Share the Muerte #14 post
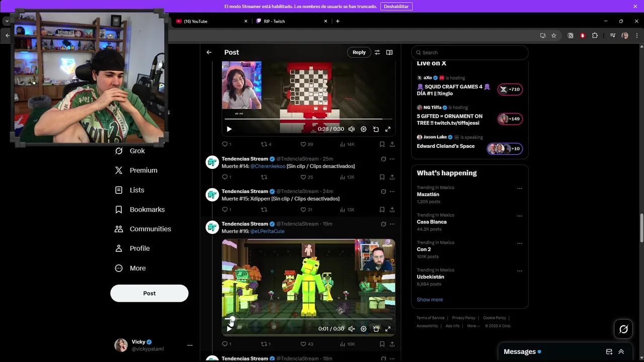This screenshot has height=362, width=644. pos(392,177)
